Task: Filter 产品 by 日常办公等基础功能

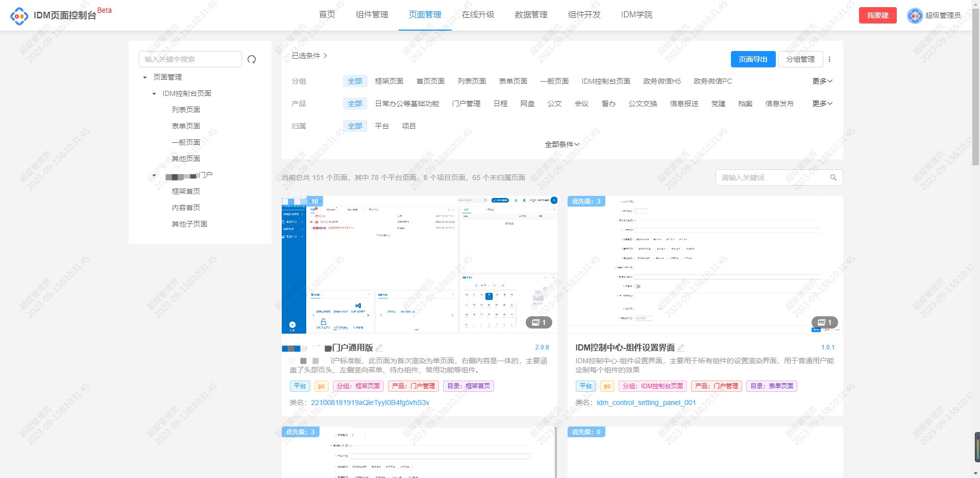Action: pyautogui.click(x=407, y=104)
